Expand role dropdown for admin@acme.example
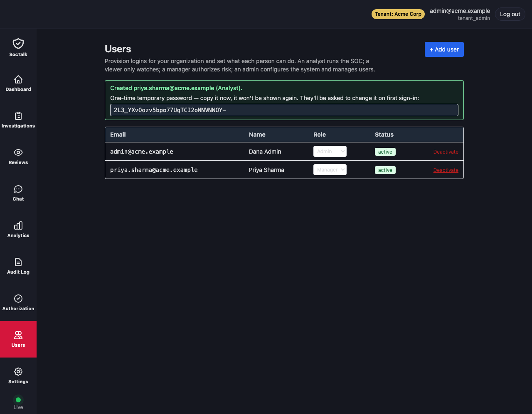The height and width of the screenshot is (414, 532). point(330,152)
